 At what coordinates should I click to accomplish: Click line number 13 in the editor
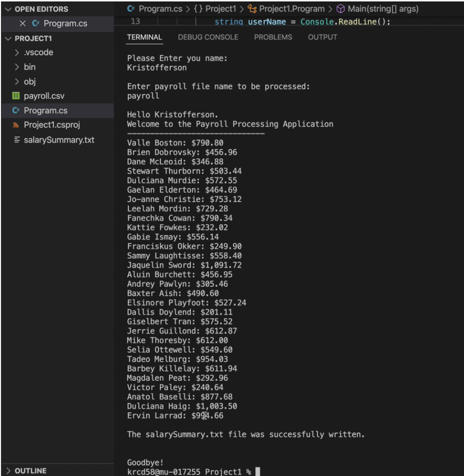coord(135,22)
